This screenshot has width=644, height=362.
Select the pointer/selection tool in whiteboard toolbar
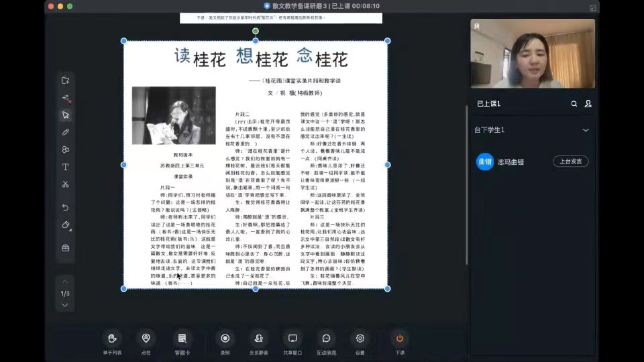point(65,115)
